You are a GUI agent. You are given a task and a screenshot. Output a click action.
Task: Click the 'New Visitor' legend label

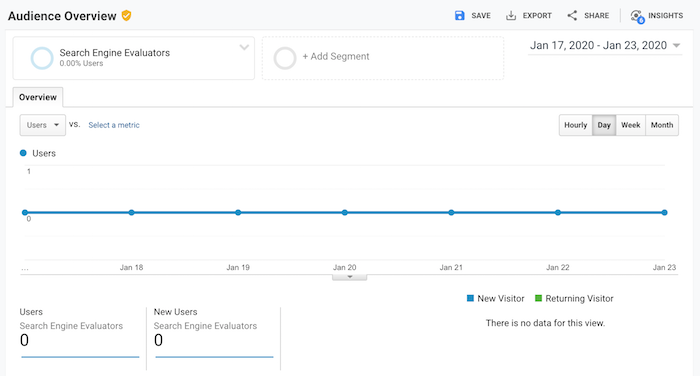coord(501,298)
